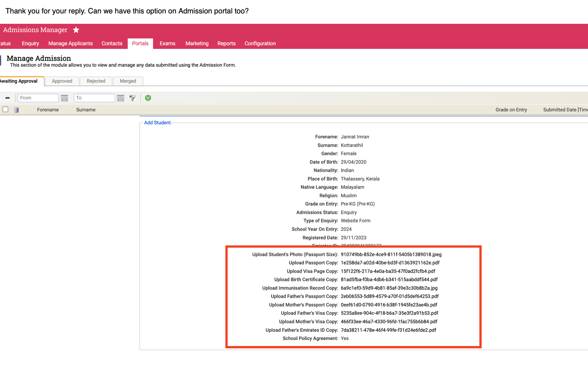Click into the From date field
This screenshot has width=588, height=371.
coord(38,98)
